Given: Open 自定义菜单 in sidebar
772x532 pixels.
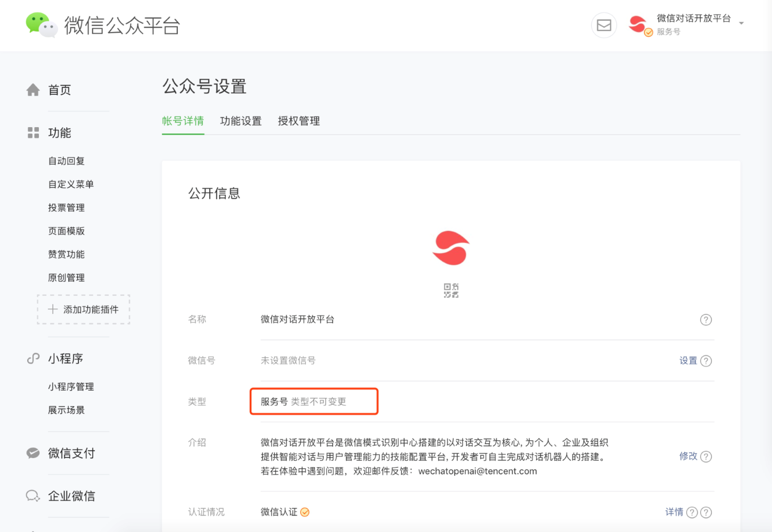Looking at the screenshot, I should [71, 185].
